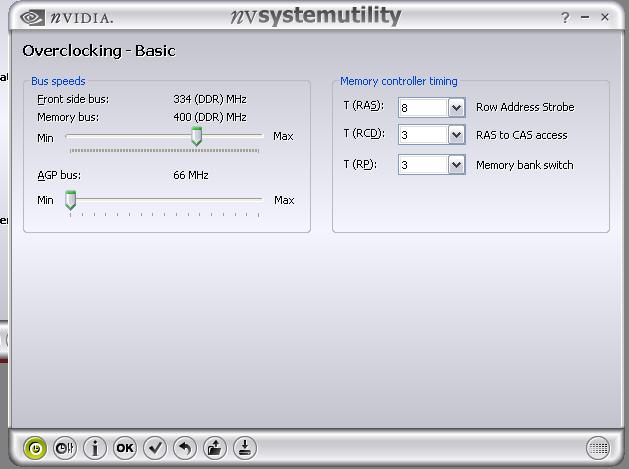Click the NVIDIA eye logo

(x=32, y=18)
